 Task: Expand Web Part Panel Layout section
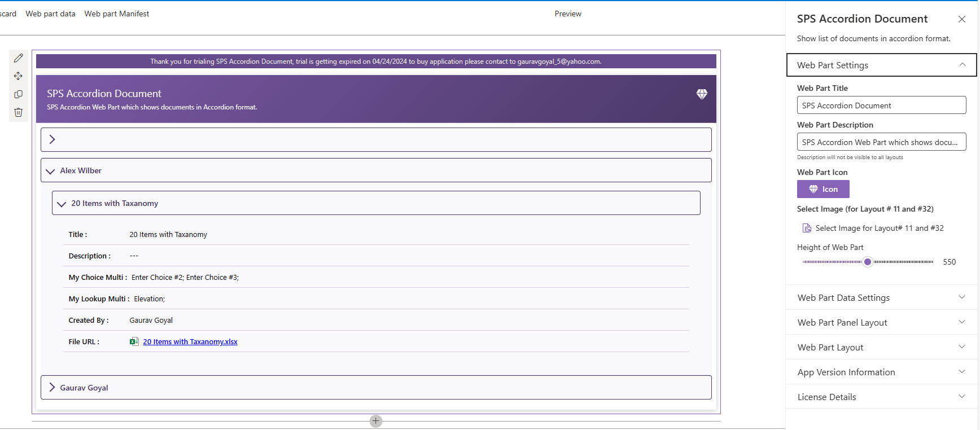881,322
